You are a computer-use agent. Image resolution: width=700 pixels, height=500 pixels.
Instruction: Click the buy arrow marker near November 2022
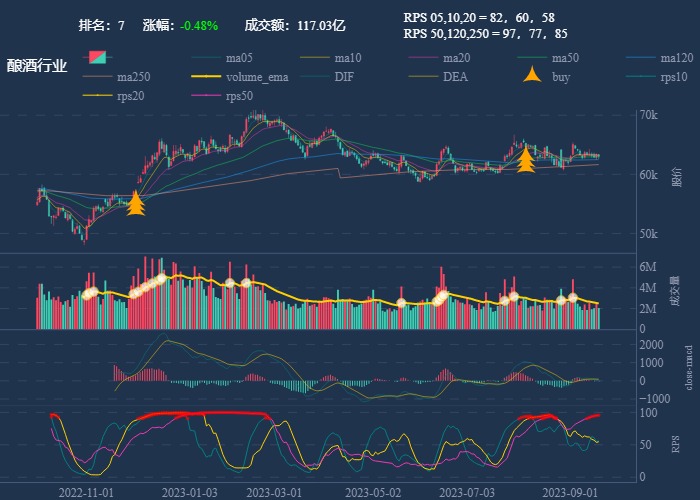[x=136, y=204]
